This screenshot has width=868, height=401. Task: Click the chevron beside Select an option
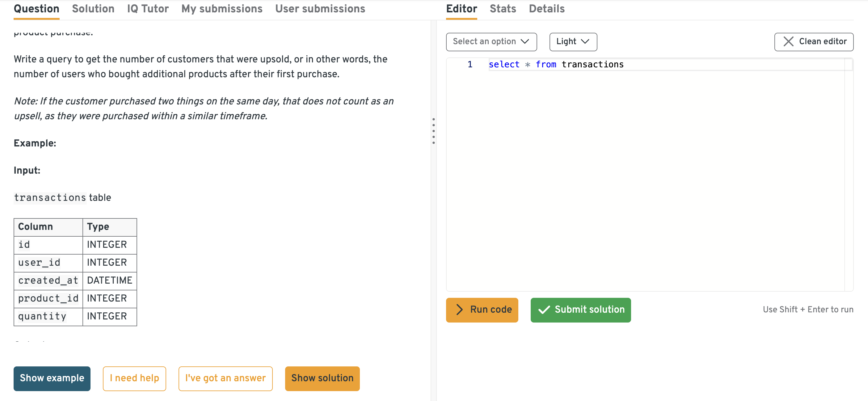coord(525,41)
